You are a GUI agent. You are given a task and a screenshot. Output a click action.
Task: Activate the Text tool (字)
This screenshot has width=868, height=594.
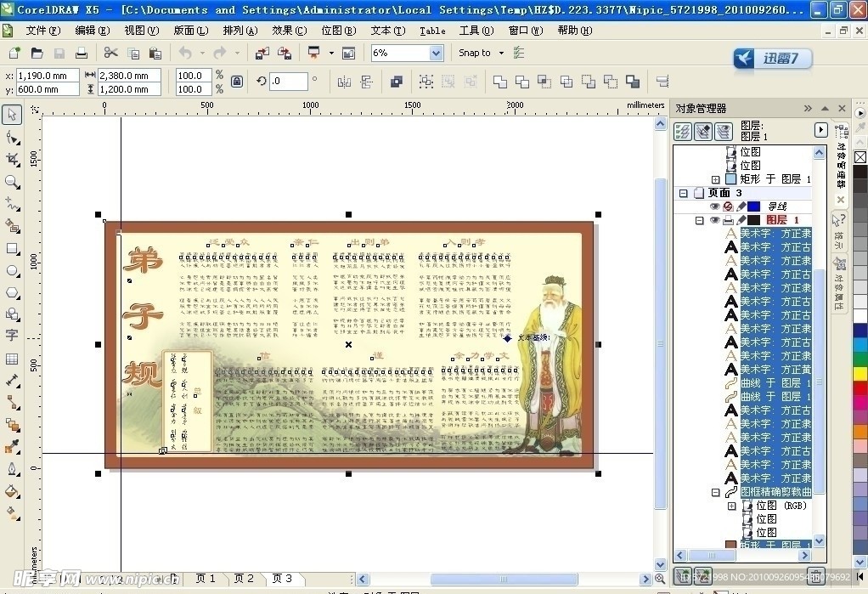coord(12,336)
